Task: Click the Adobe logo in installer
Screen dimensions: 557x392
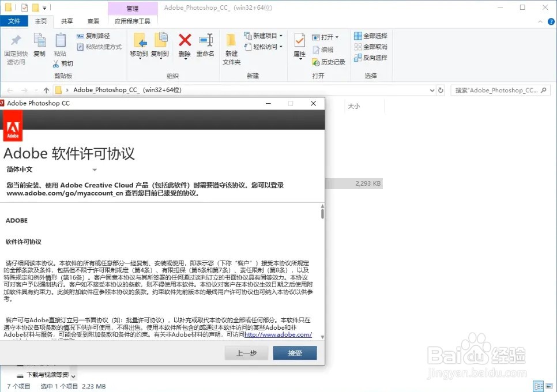Action: tap(13, 126)
